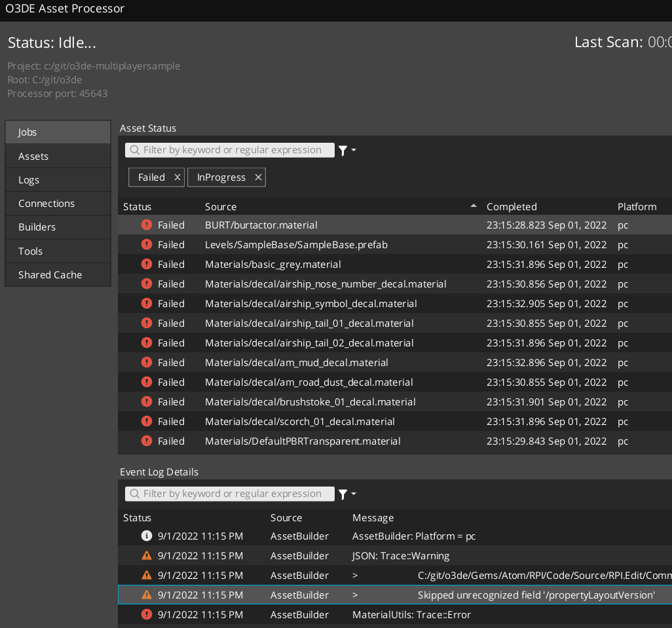
Task: Remove the InProgress filter tag
Action: pos(258,177)
